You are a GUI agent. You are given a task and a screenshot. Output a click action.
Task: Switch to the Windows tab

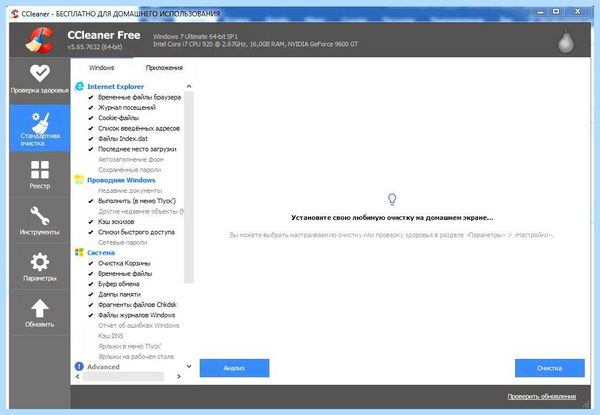coord(101,68)
